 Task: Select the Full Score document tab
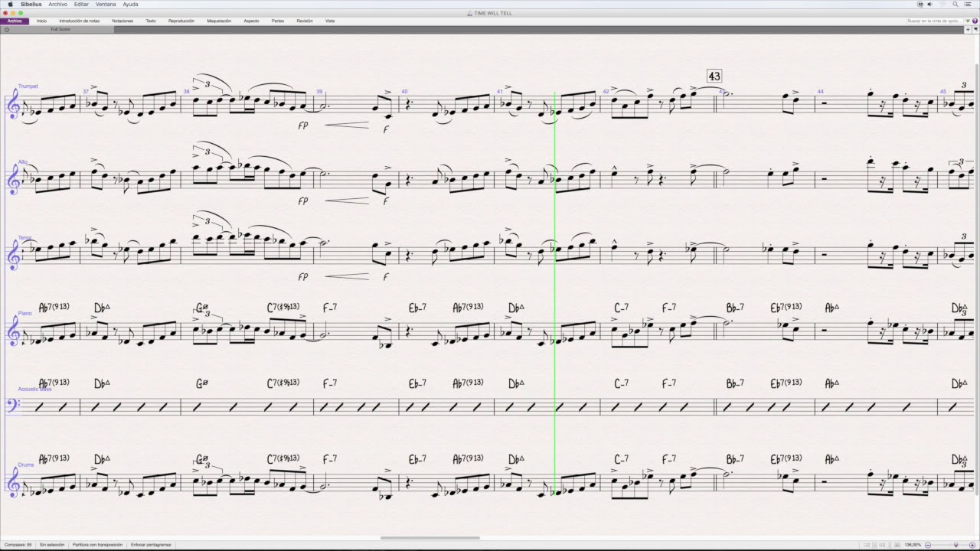pos(60,29)
